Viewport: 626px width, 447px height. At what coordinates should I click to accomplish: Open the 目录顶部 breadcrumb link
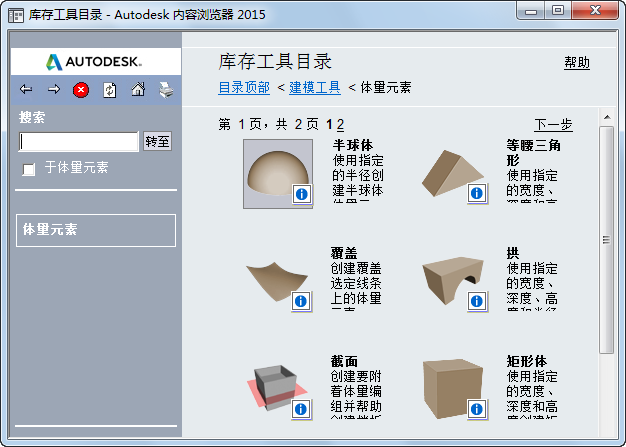(x=244, y=87)
